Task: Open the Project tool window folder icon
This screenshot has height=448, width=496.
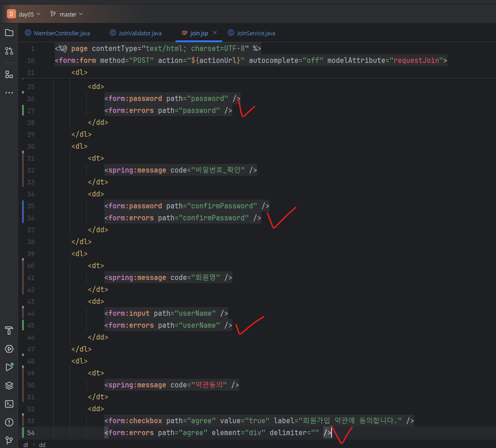Action: (x=9, y=33)
